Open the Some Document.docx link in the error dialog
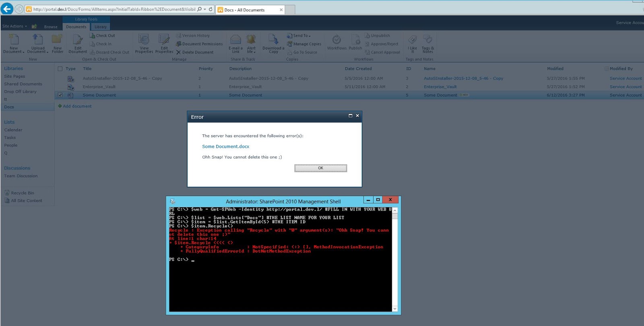 (x=226, y=146)
